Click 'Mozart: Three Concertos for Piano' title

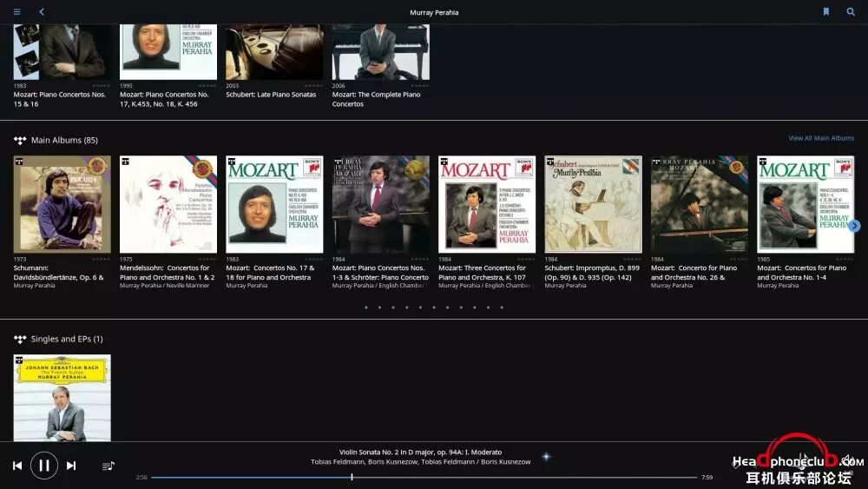(482, 273)
